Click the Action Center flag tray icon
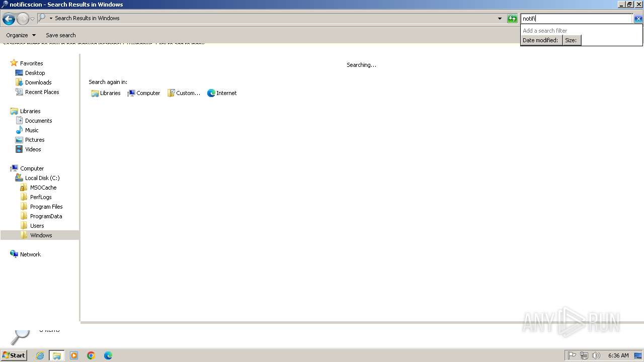This screenshot has height=362, width=644. click(x=572, y=355)
